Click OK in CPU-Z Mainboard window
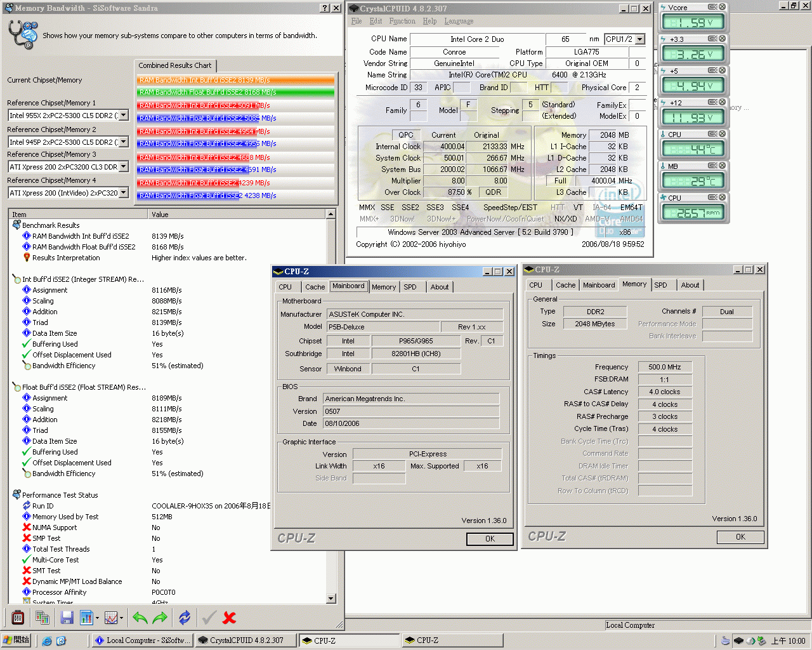 490,539
